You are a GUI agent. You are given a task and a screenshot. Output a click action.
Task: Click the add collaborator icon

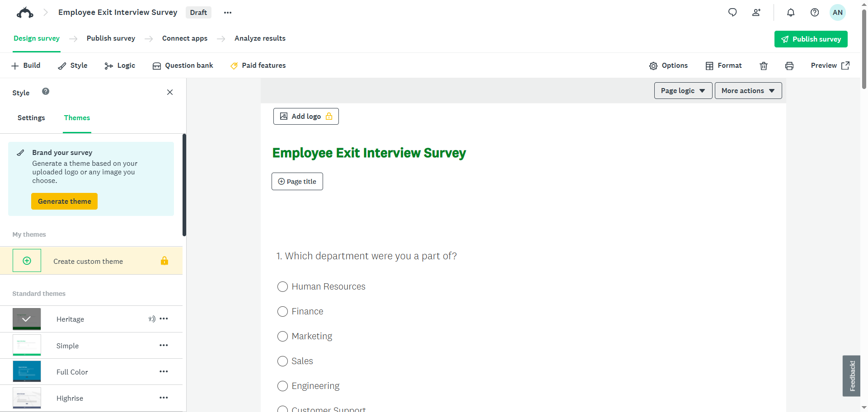tap(756, 13)
